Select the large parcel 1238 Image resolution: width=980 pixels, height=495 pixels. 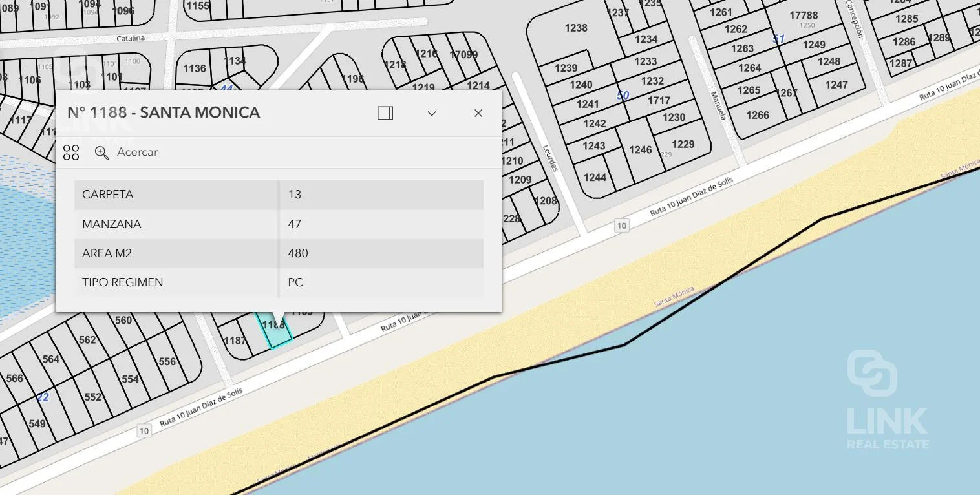tap(575, 28)
